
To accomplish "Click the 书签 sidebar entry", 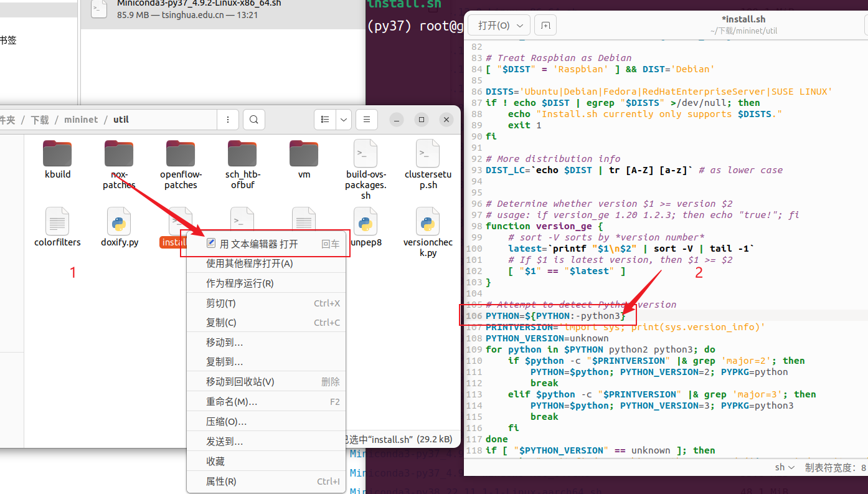I will click(x=7, y=40).
